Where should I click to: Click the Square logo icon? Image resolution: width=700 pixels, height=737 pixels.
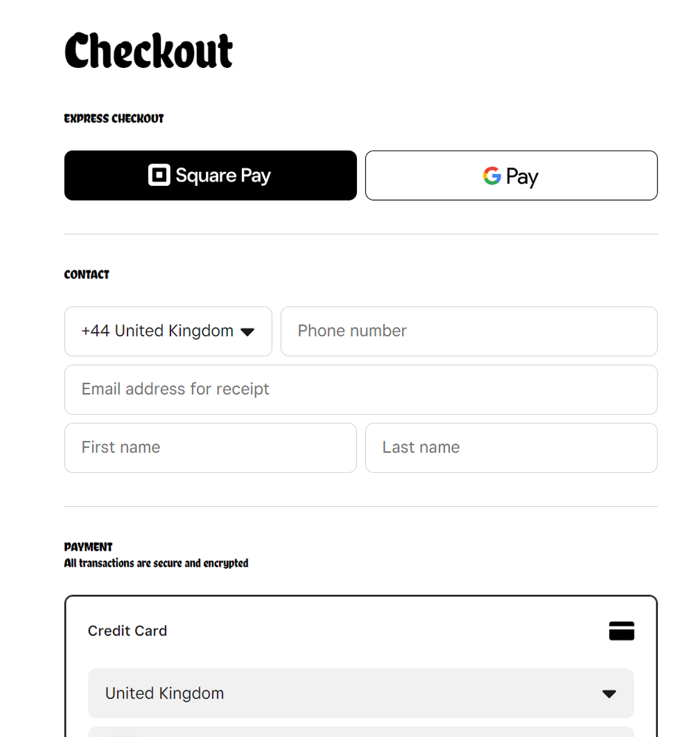159,176
